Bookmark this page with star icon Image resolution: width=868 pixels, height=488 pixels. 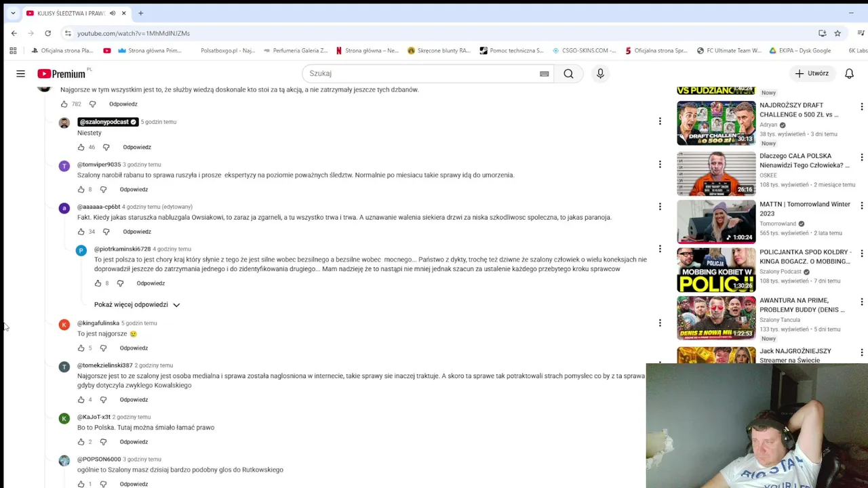click(837, 33)
